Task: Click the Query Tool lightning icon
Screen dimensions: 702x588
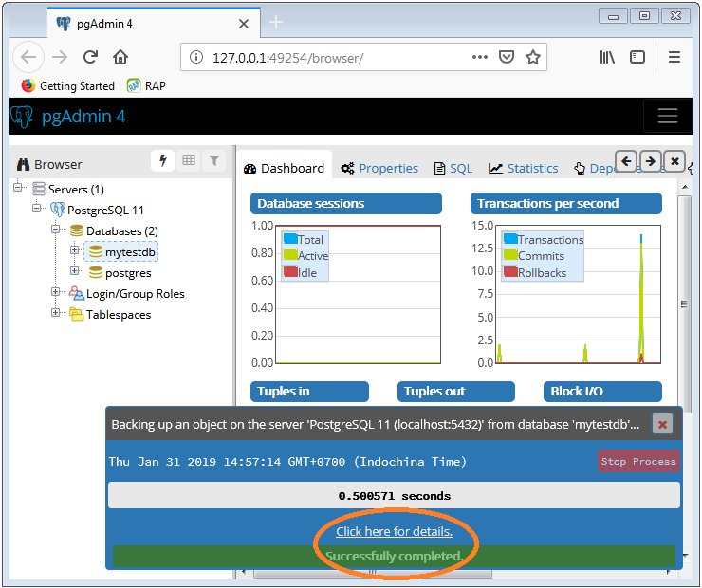Action: click(x=162, y=160)
